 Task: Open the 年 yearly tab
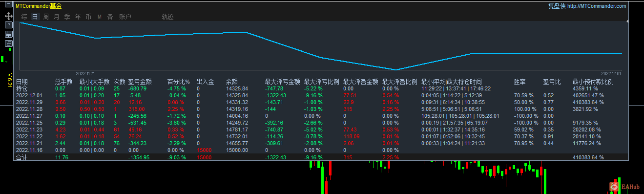[78, 17]
